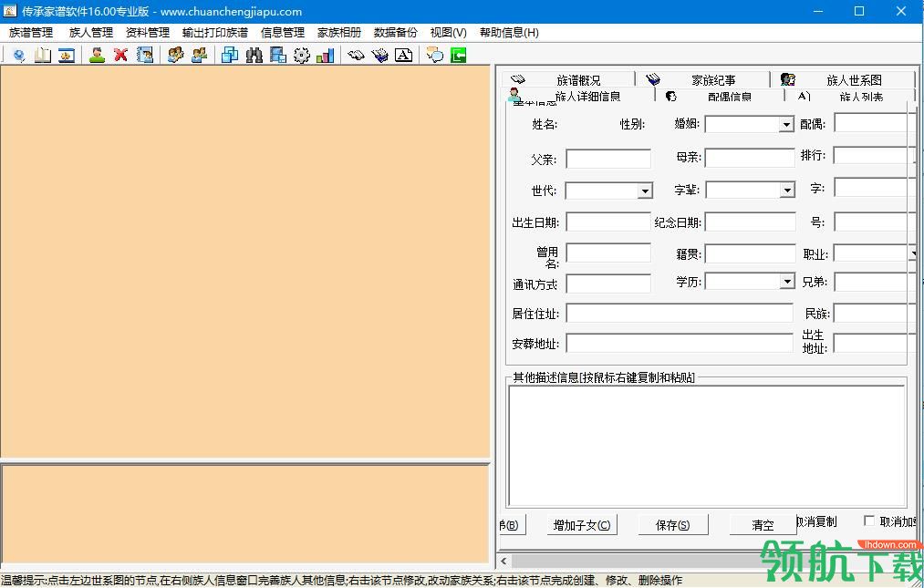Screen dimensions: 924x588
Task: Click the bar chart statistics icon
Action: click(326, 56)
